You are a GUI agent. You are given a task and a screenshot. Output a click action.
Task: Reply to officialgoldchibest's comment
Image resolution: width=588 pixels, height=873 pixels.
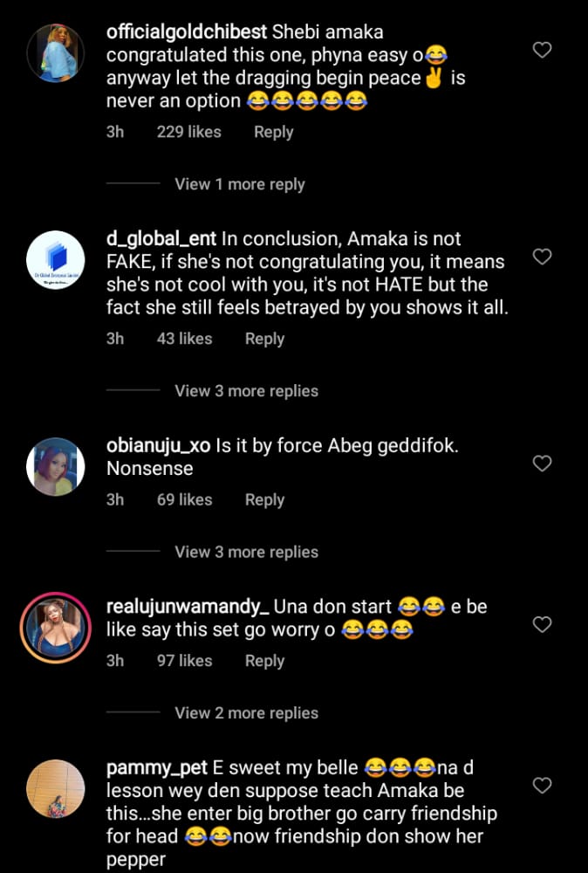(273, 132)
